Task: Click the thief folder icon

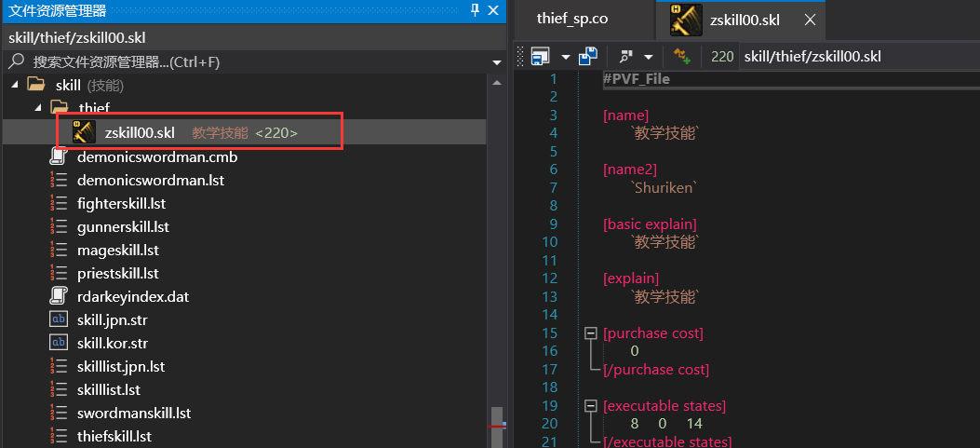Action: coord(60,107)
